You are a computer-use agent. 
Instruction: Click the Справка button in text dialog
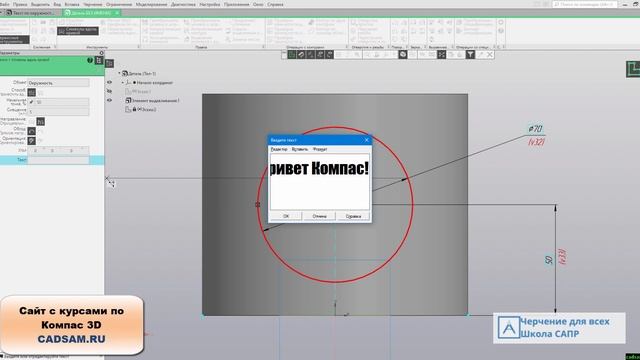[x=353, y=216]
